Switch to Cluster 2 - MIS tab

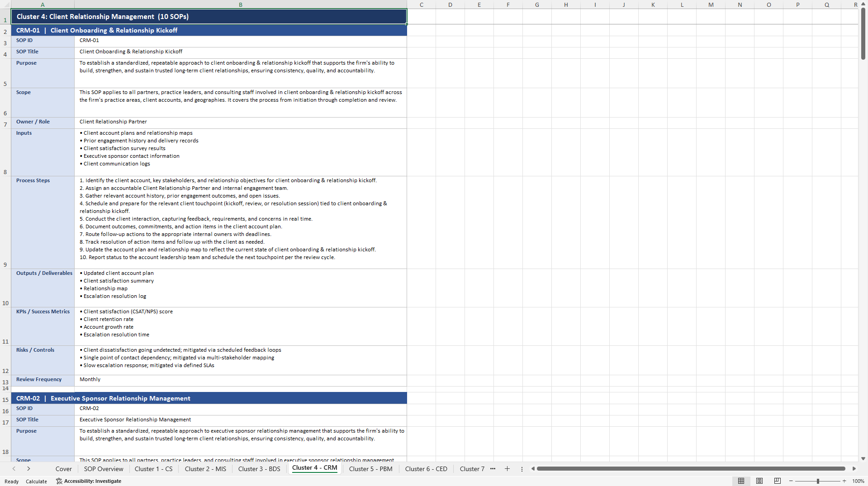pyautogui.click(x=205, y=469)
